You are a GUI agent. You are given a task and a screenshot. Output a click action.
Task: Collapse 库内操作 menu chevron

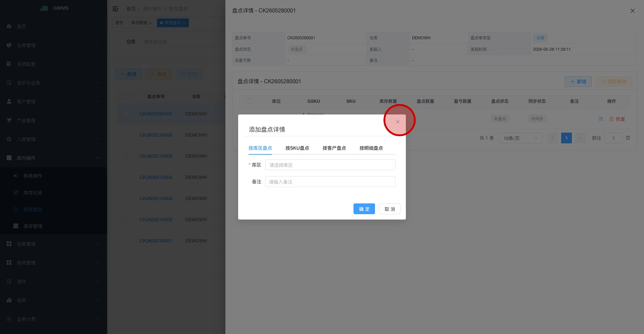[x=98, y=158]
